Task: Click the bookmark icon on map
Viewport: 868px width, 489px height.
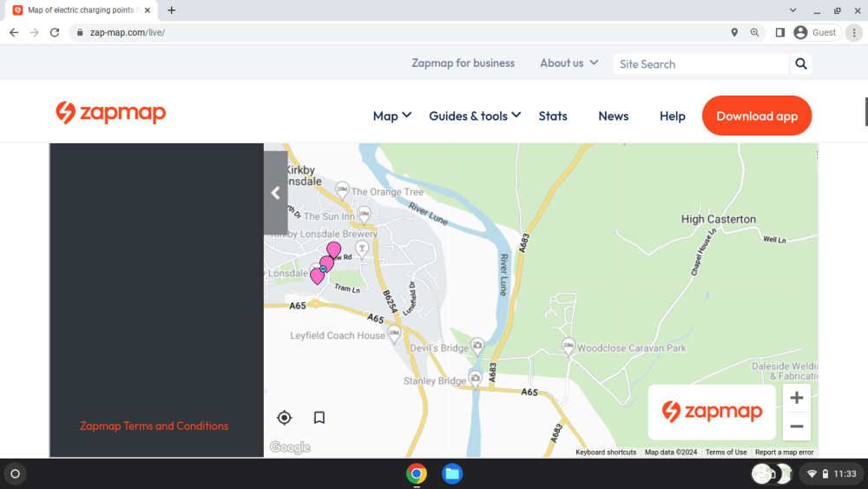Action: [x=319, y=418]
